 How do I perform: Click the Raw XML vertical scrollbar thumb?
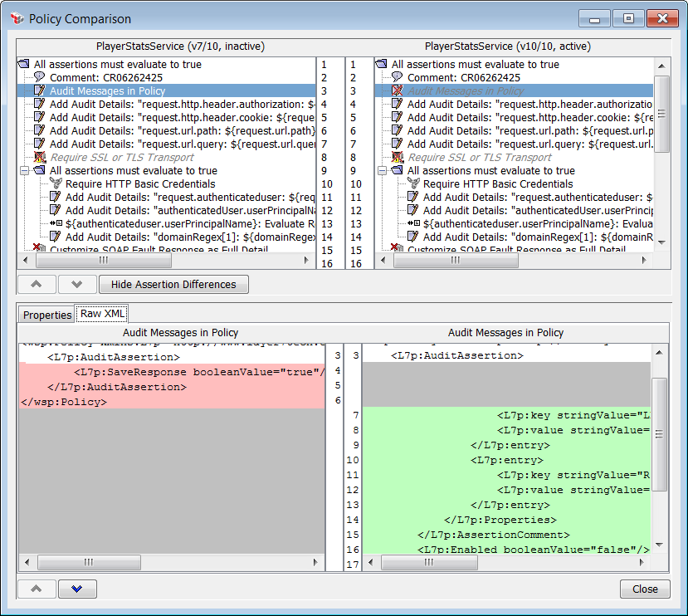[x=660, y=433]
